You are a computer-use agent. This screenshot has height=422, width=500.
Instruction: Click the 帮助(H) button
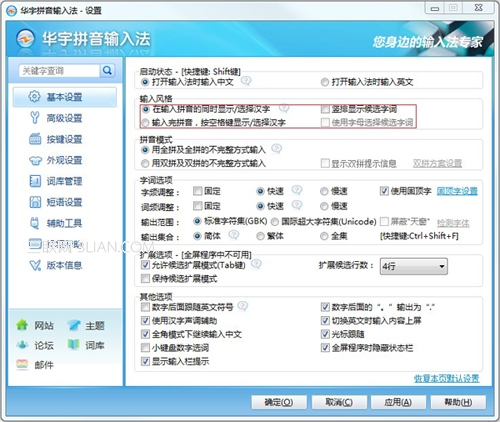(458, 402)
